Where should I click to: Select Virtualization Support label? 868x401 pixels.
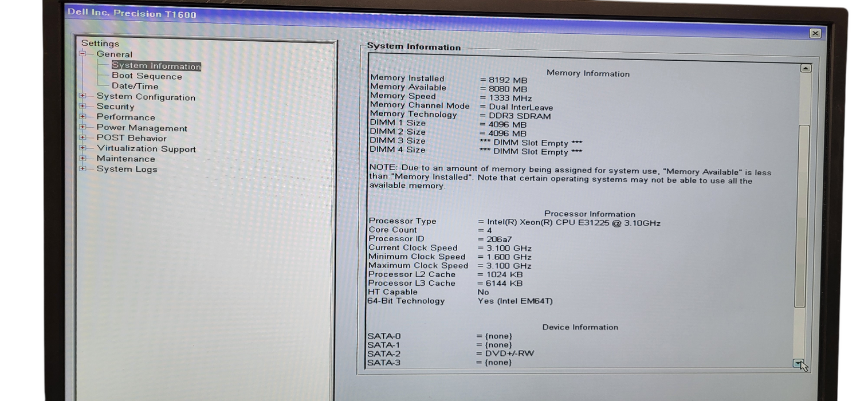(146, 149)
